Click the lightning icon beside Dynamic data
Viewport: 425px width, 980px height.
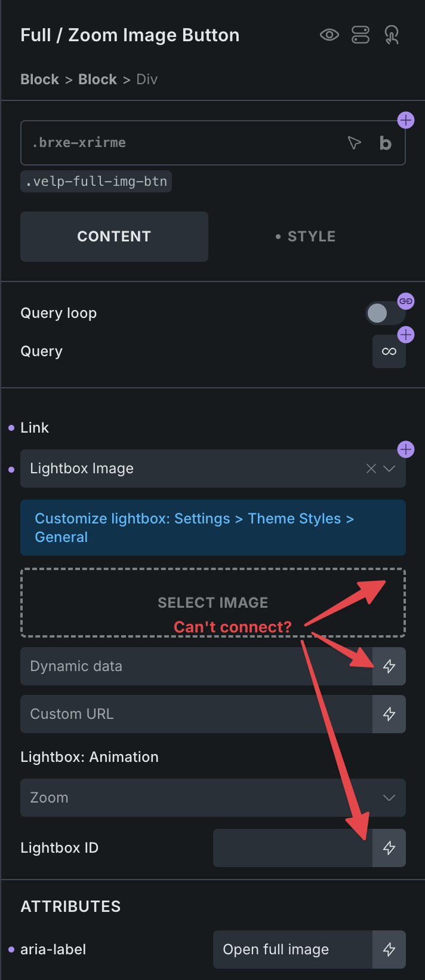point(389,666)
